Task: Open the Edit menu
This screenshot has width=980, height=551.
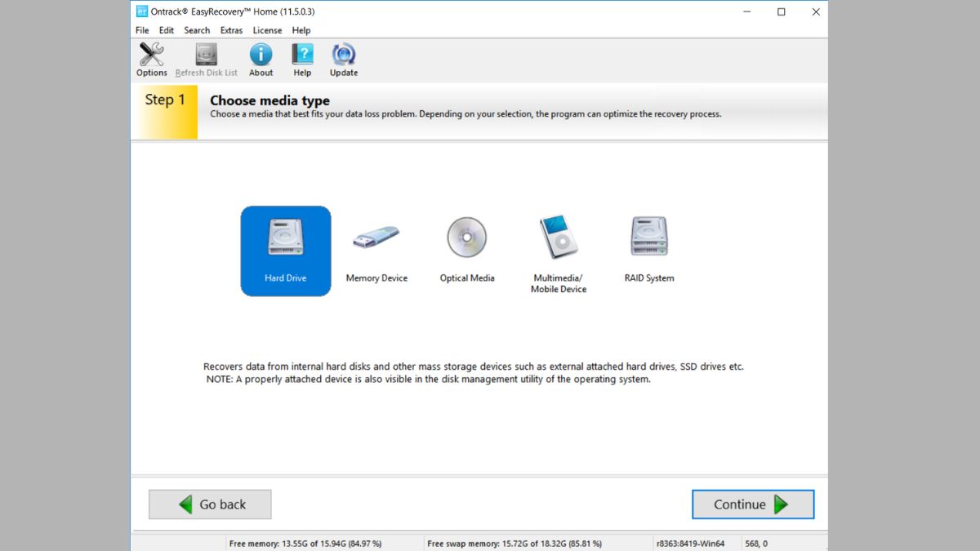Action: (x=167, y=30)
